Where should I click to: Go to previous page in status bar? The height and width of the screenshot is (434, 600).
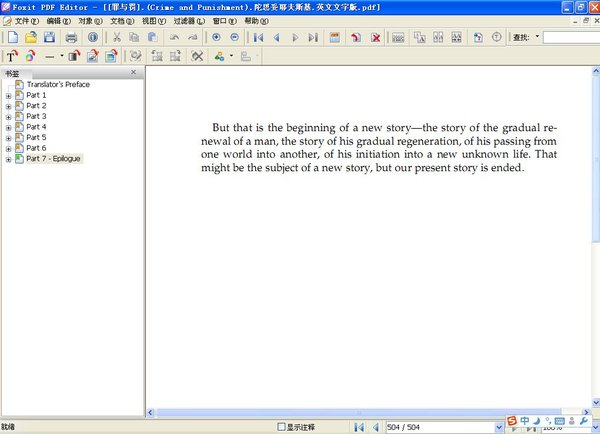point(376,427)
